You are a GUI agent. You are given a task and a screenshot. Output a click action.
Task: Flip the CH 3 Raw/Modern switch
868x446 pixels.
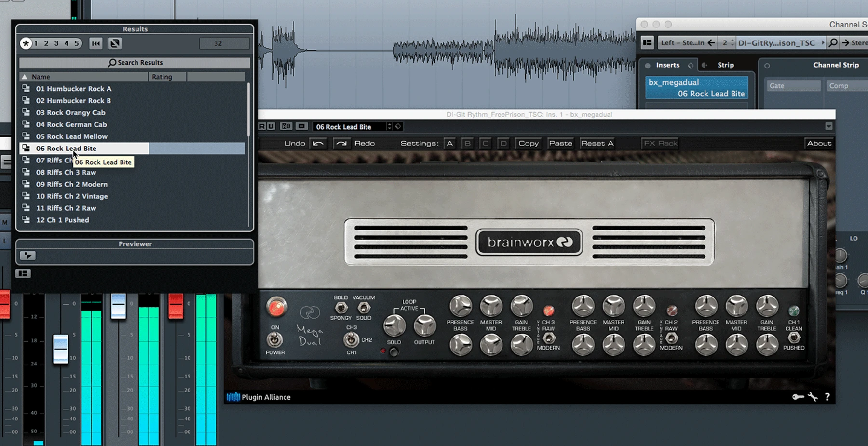548,338
